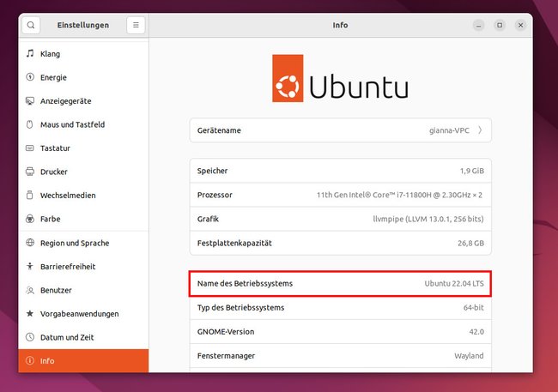Click the Fenstermanager value Wayland
This screenshot has height=392, width=558.
point(469,356)
